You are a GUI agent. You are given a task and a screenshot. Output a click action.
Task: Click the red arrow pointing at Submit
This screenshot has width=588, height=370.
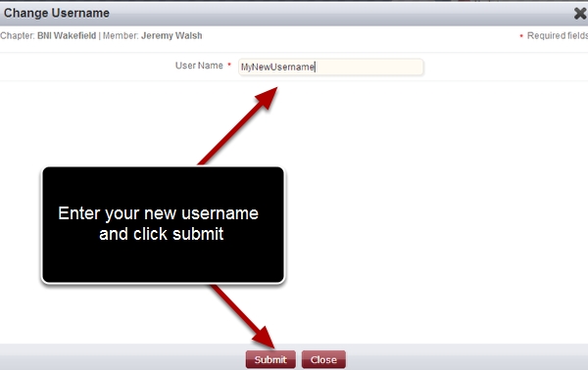click(x=243, y=317)
